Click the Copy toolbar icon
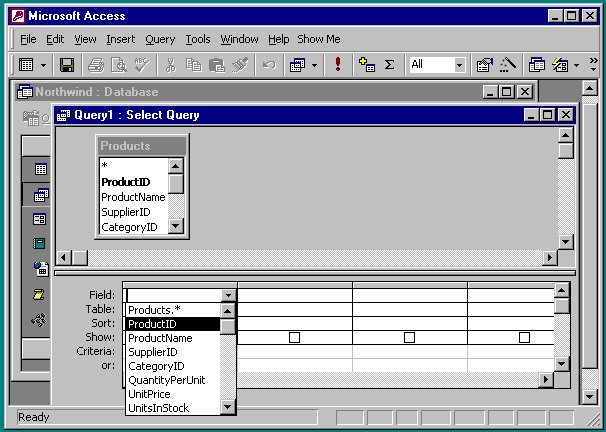This screenshot has height=432, width=606. [x=194, y=65]
